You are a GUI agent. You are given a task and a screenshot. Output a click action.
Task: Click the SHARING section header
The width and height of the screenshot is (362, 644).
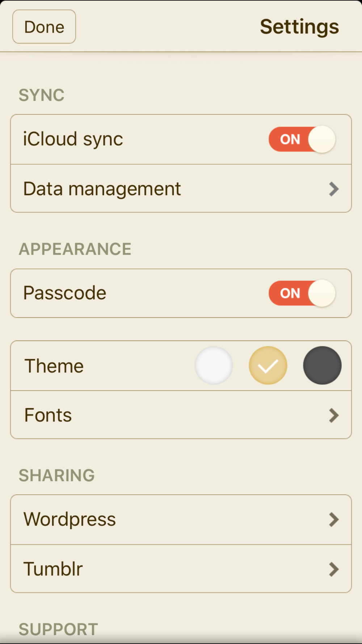point(57,475)
